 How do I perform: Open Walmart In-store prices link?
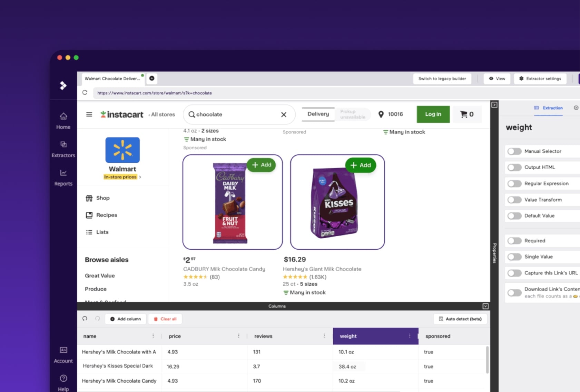pyautogui.click(x=122, y=177)
